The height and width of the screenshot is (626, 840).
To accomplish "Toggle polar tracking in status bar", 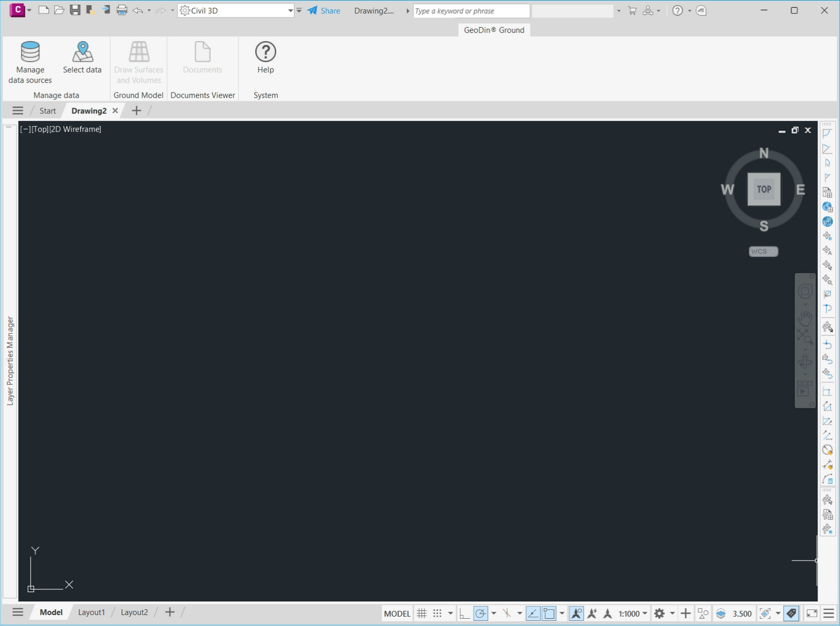I will 480,614.
